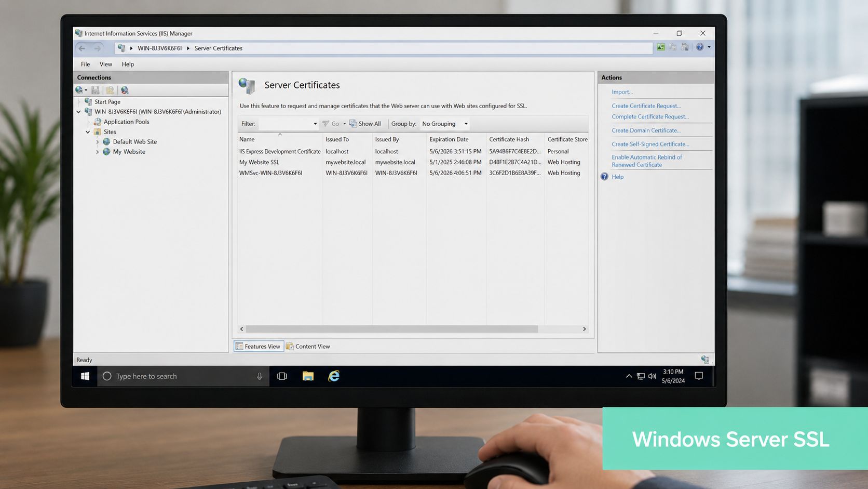Expand the Default Web Site node
Viewport: 868px width, 489px height.
coord(97,142)
